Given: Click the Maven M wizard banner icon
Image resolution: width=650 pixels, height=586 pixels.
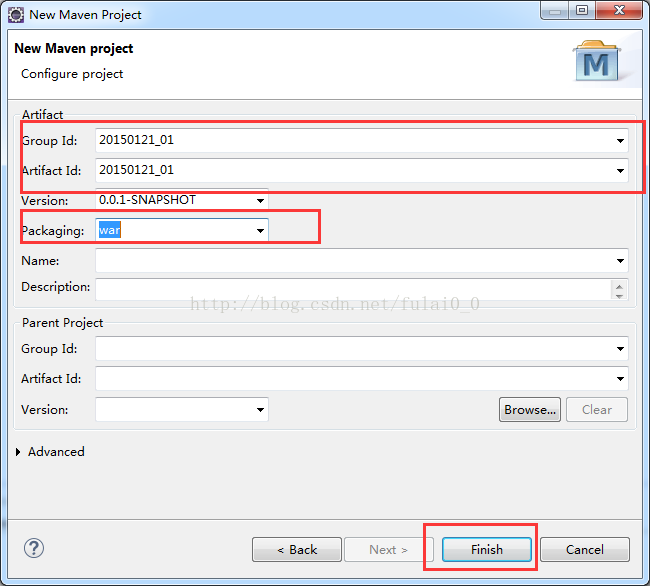Looking at the screenshot, I should click(x=596, y=61).
